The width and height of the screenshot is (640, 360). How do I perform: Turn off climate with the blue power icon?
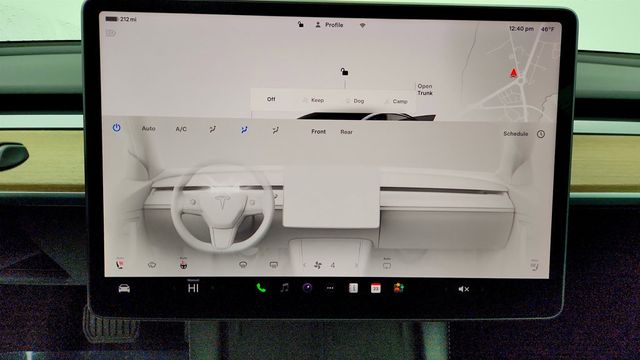tap(116, 128)
